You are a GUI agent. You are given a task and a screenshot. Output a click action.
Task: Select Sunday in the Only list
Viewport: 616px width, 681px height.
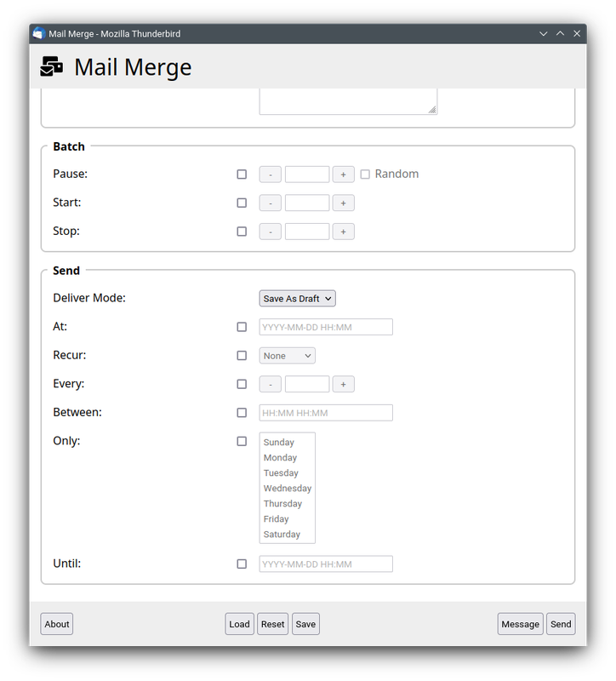[x=288, y=442]
